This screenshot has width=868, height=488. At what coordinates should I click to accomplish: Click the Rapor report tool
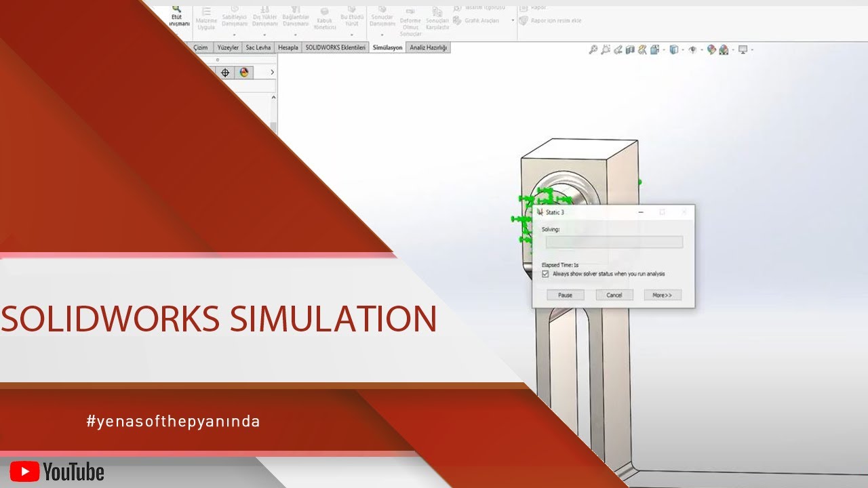534,7
